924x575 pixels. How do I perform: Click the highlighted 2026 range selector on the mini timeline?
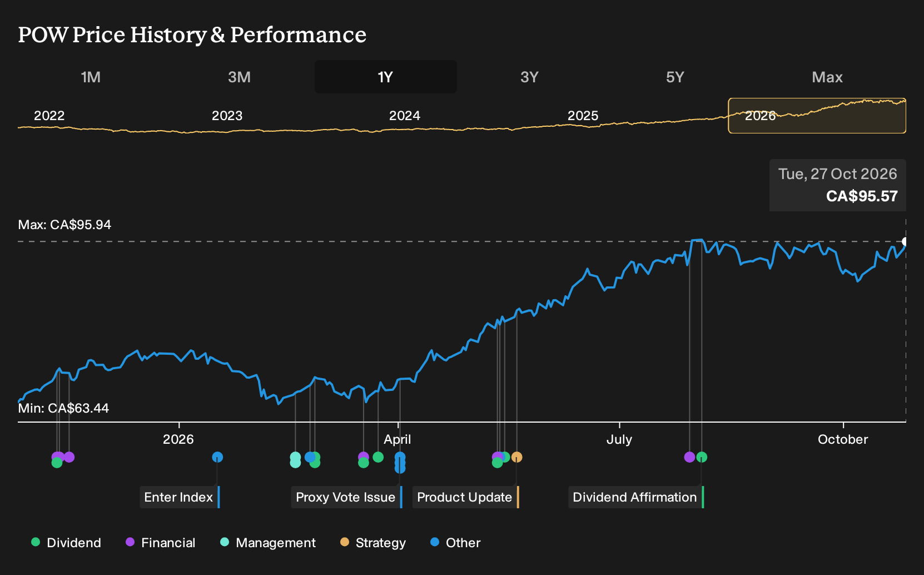click(x=817, y=116)
